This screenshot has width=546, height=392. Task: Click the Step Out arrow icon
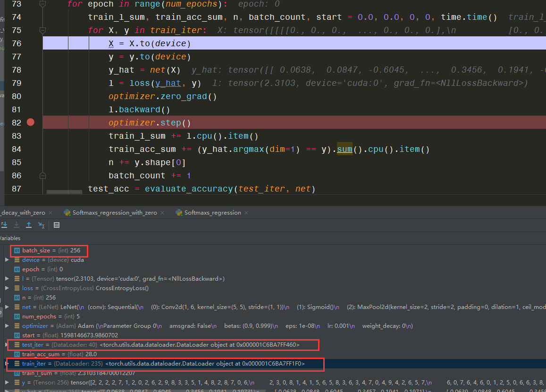(x=29, y=225)
